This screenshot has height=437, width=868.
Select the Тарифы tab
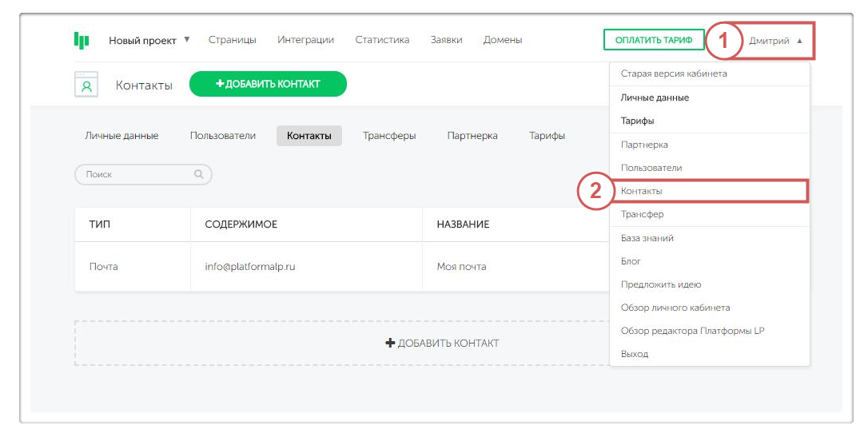click(547, 136)
